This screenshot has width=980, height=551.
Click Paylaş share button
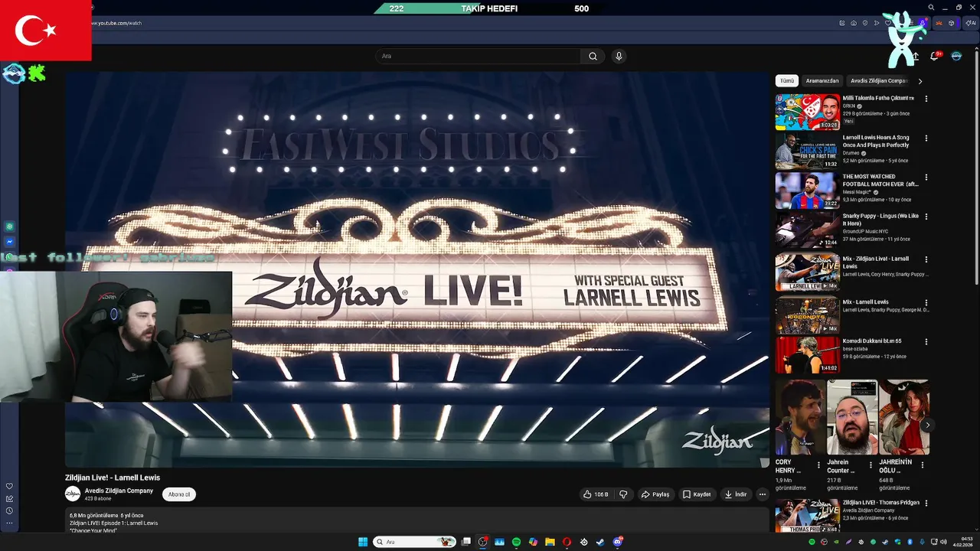[x=655, y=494]
